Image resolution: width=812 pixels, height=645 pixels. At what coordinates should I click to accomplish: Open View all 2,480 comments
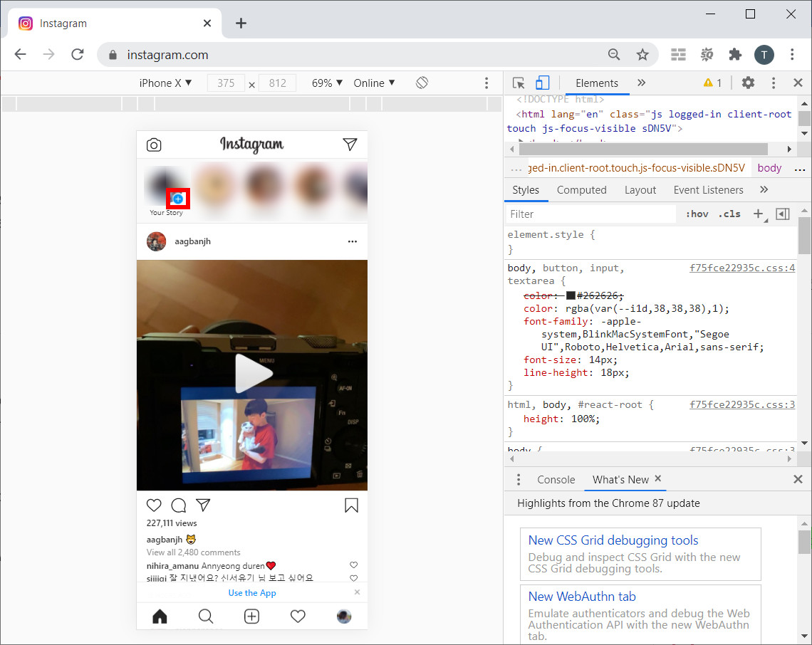[193, 552]
